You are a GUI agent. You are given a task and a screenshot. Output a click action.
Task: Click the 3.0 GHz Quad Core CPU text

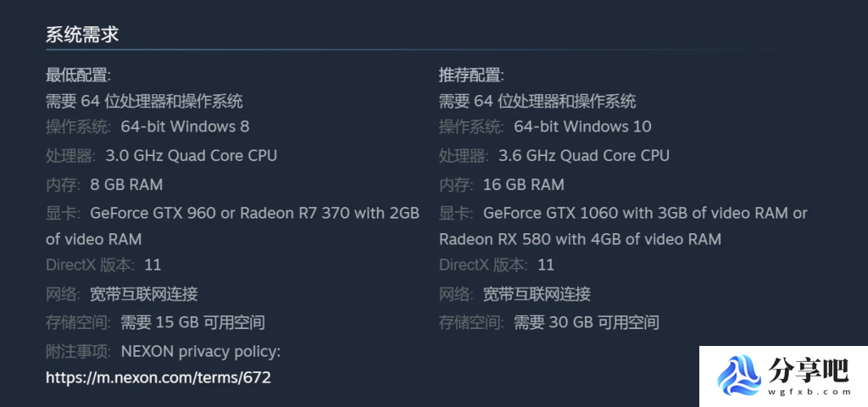[191, 156]
